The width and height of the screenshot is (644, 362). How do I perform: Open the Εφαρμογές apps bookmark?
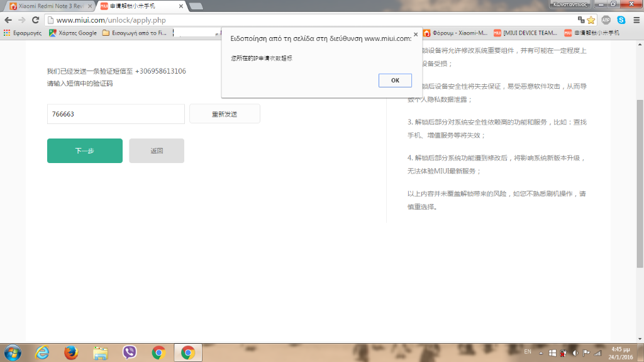[23, 33]
